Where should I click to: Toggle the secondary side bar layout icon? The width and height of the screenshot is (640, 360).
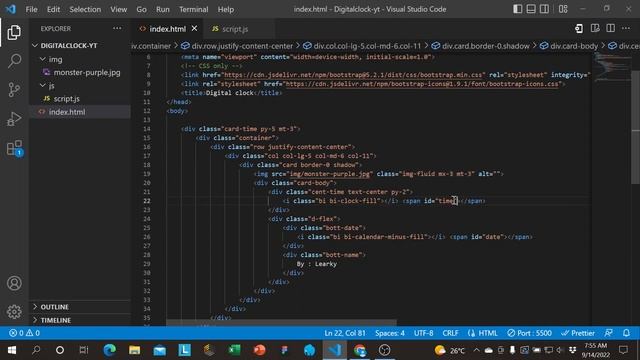click(544, 9)
